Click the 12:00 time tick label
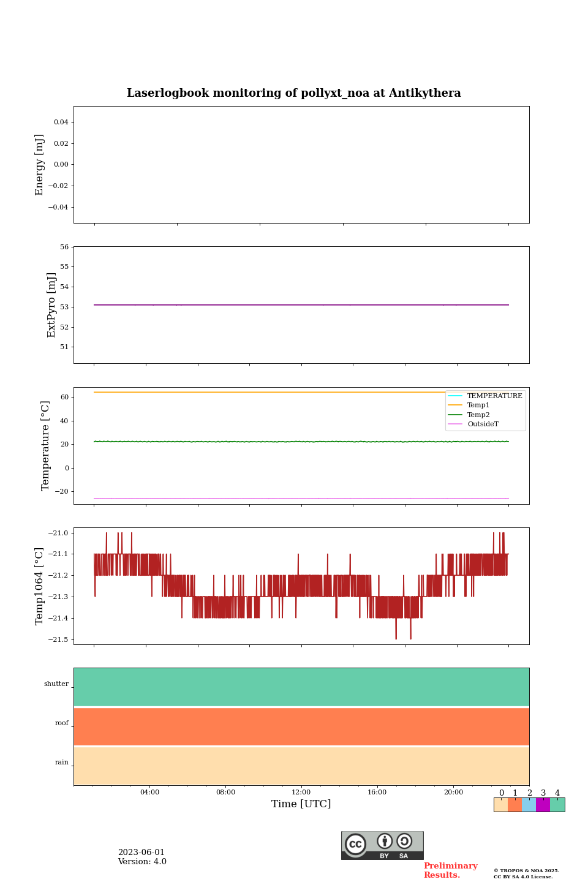Viewport: 588px width, 882px height. point(301,792)
